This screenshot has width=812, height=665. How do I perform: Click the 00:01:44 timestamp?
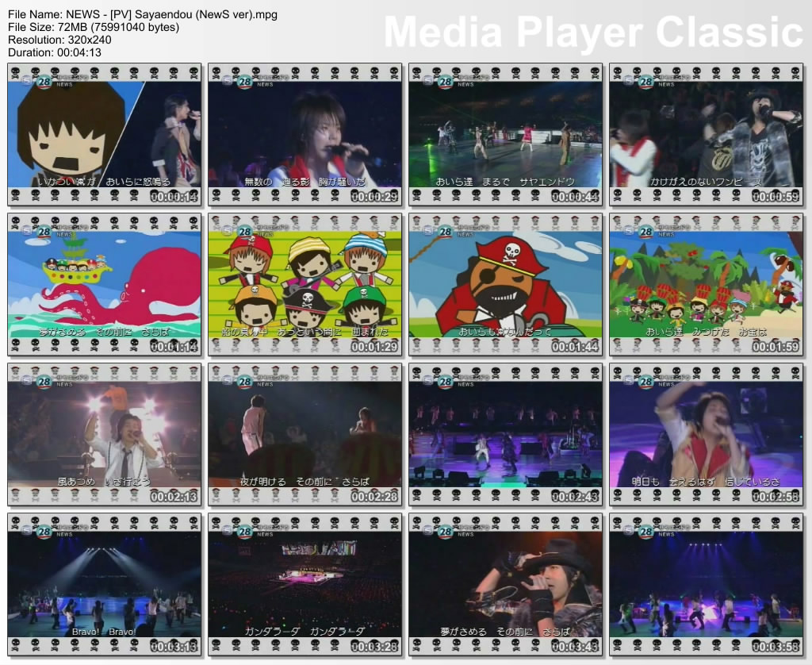coord(575,346)
